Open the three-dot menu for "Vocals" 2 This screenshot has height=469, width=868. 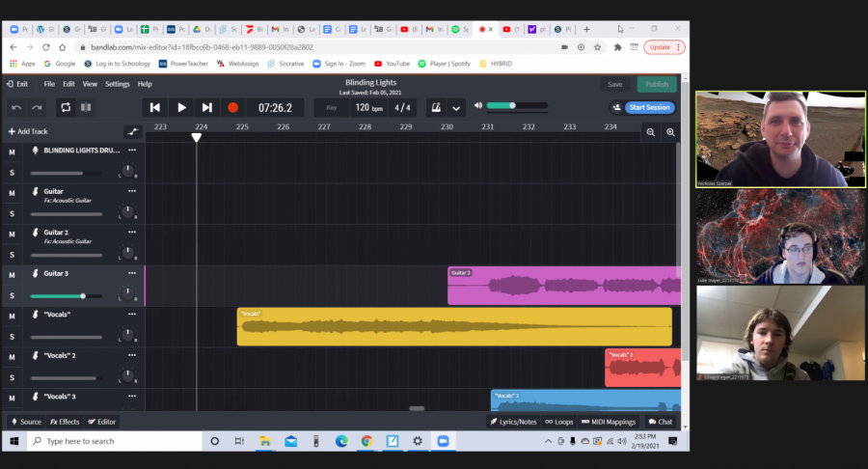(132, 355)
